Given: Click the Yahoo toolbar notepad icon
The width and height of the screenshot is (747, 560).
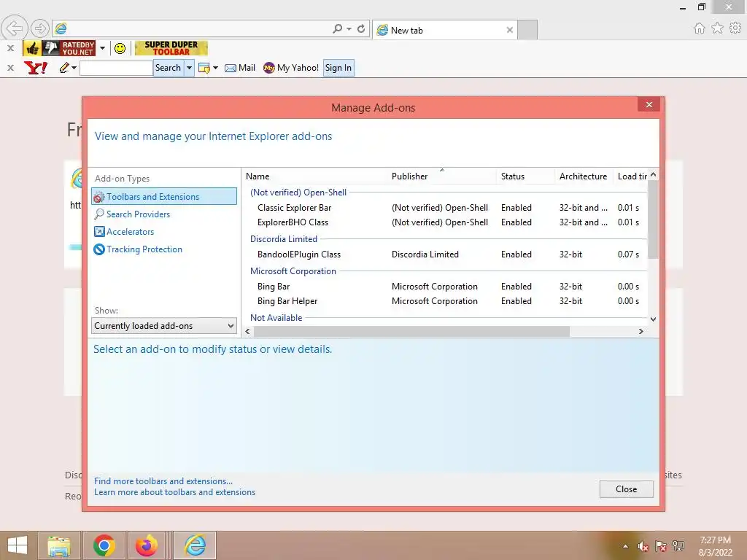Looking at the screenshot, I should [x=204, y=68].
